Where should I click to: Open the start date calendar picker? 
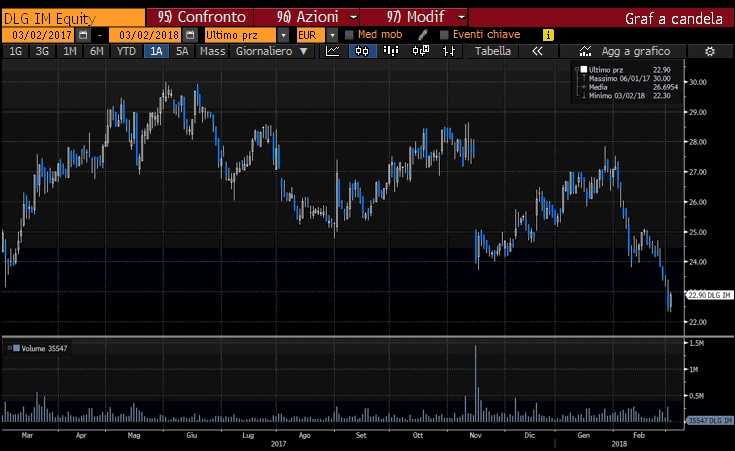click(83, 35)
